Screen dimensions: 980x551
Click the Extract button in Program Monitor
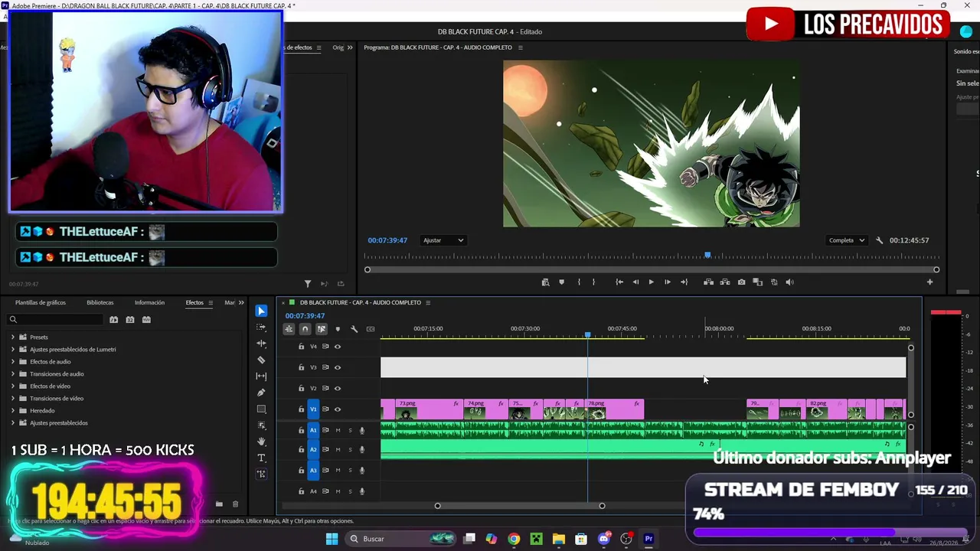(x=725, y=282)
